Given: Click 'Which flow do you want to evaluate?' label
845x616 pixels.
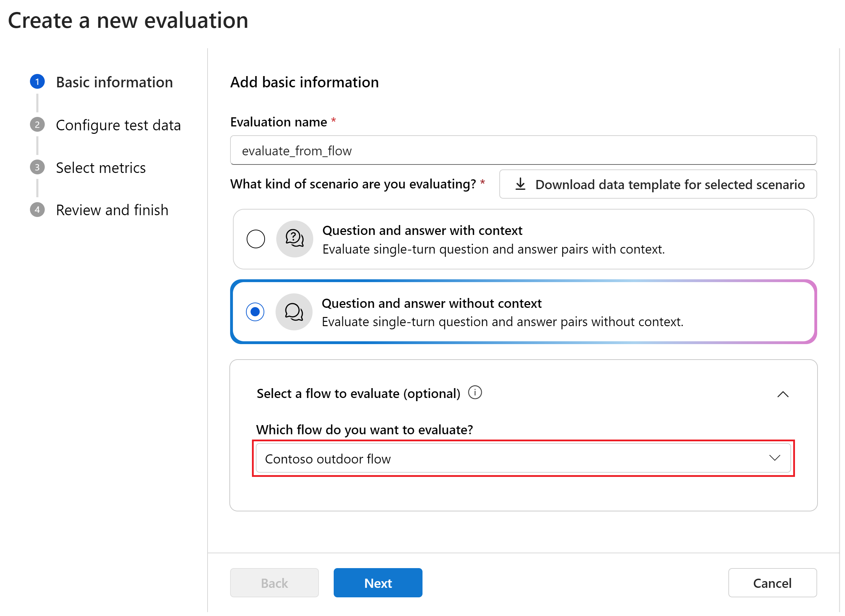Looking at the screenshot, I should click(x=364, y=430).
